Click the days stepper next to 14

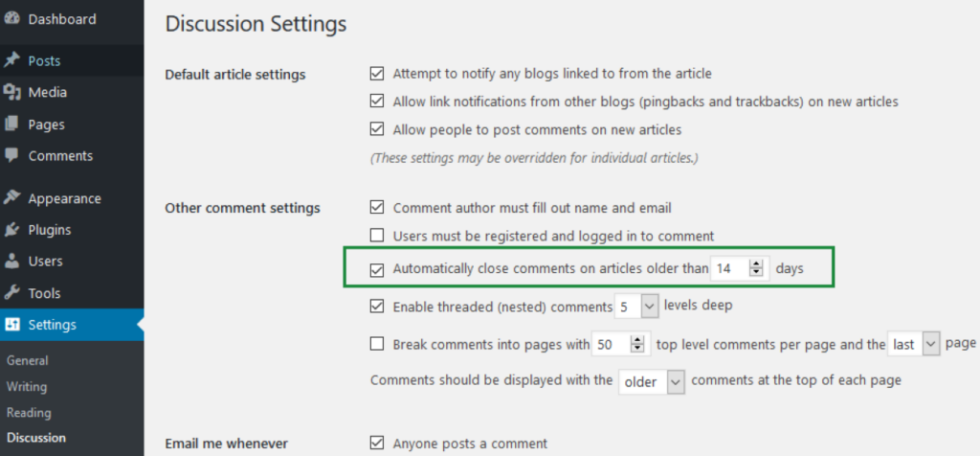pyautogui.click(x=757, y=269)
